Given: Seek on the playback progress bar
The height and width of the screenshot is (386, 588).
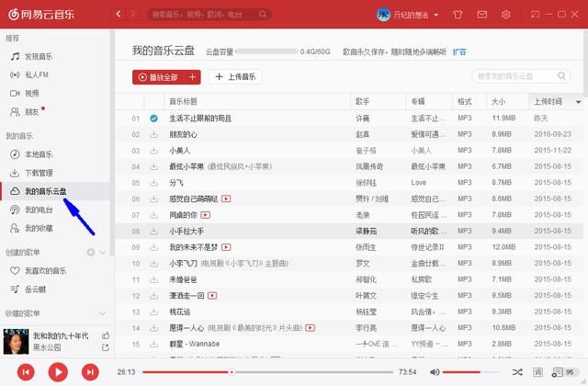Looking at the screenshot, I should pyautogui.click(x=267, y=372).
